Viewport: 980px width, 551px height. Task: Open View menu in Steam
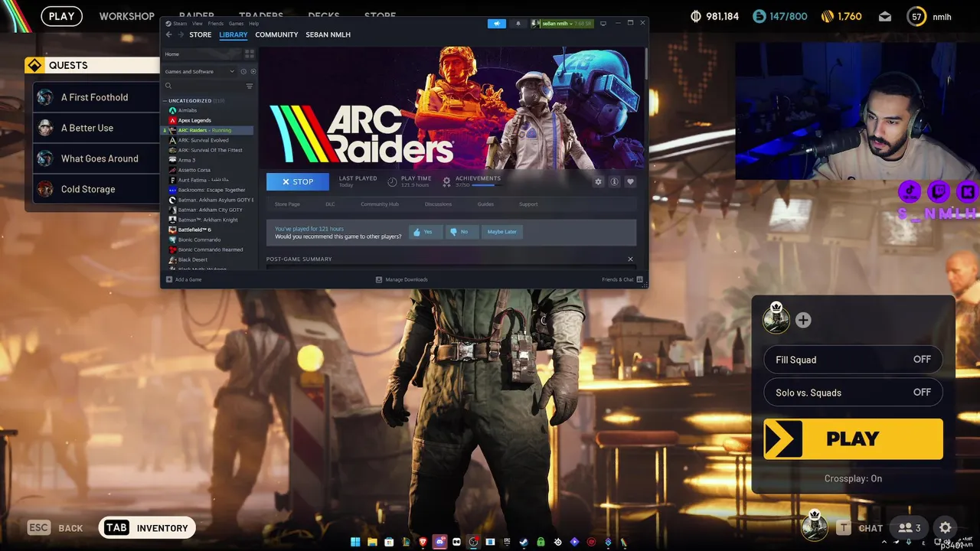coord(198,24)
